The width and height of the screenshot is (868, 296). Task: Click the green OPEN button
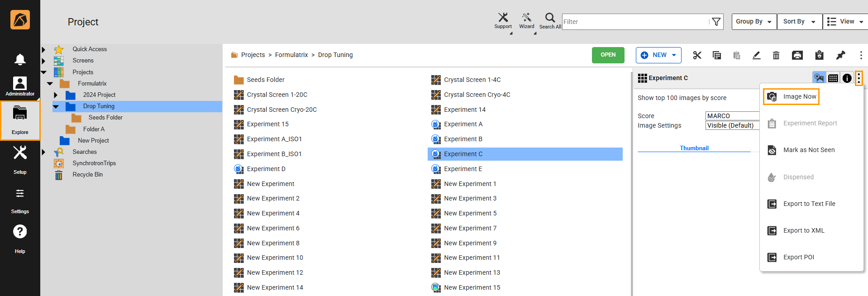608,55
